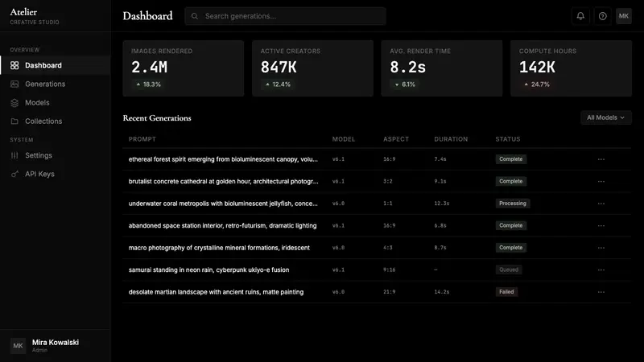Click the Failed status badge

coord(506,292)
